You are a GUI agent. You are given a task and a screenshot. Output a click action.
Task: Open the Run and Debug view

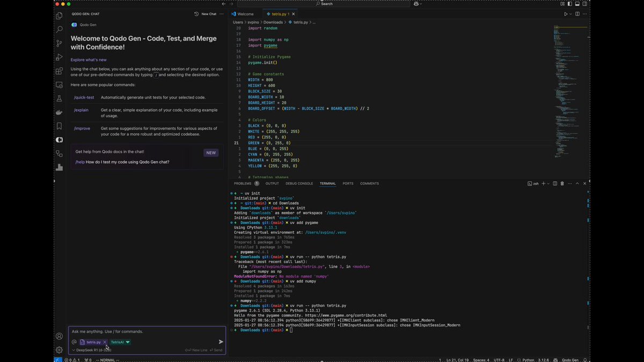(x=59, y=57)
